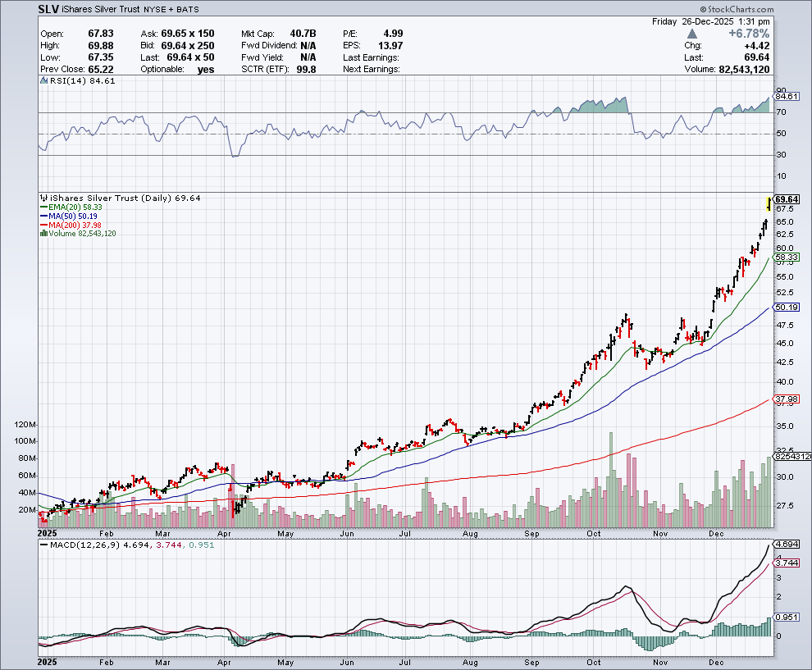Click the SLV ticker symbol in the header
This screenshot has width=812, height=670.
[x=48, y=9]
